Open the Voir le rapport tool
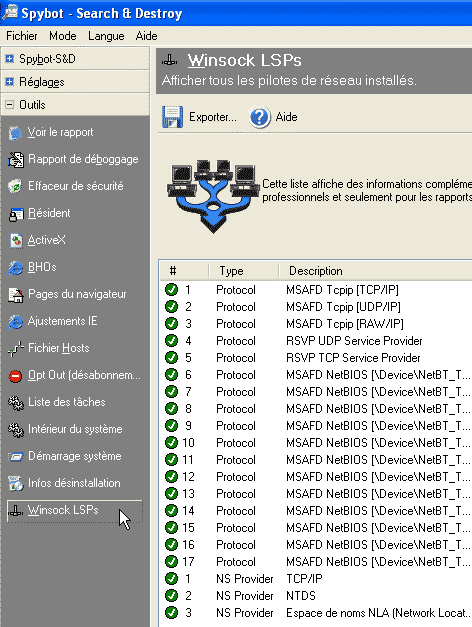This screenshot has width=472, height=627. point(51,132)
